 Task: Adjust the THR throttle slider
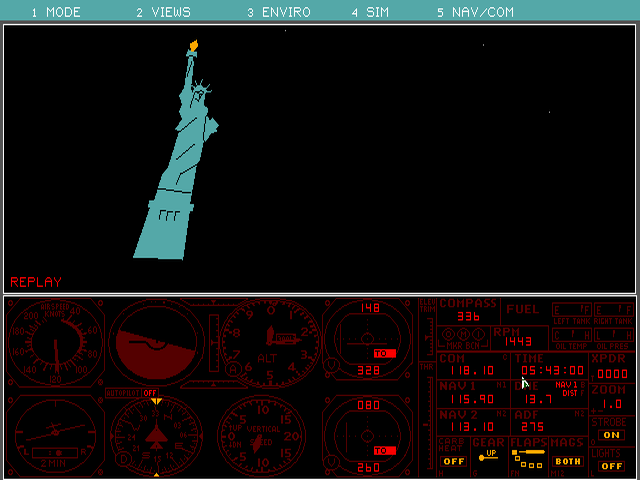coord(427,424)
